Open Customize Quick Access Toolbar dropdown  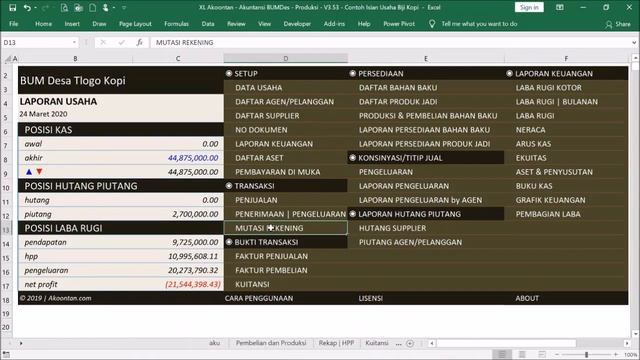[x=124, y=8]
